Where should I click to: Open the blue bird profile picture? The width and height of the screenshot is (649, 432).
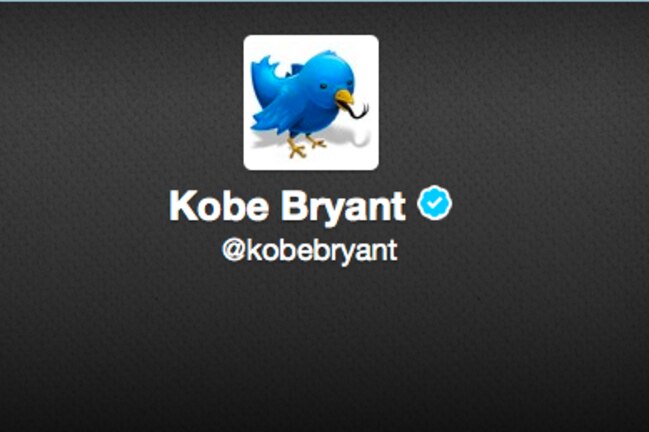click(311, 102)
